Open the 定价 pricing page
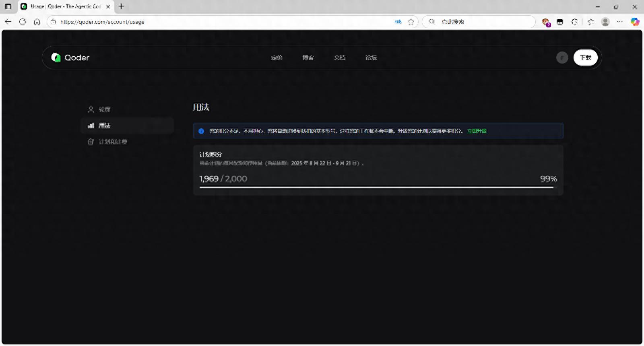The width and height of the screenshot is (644, 346). [x=277, y=58]
